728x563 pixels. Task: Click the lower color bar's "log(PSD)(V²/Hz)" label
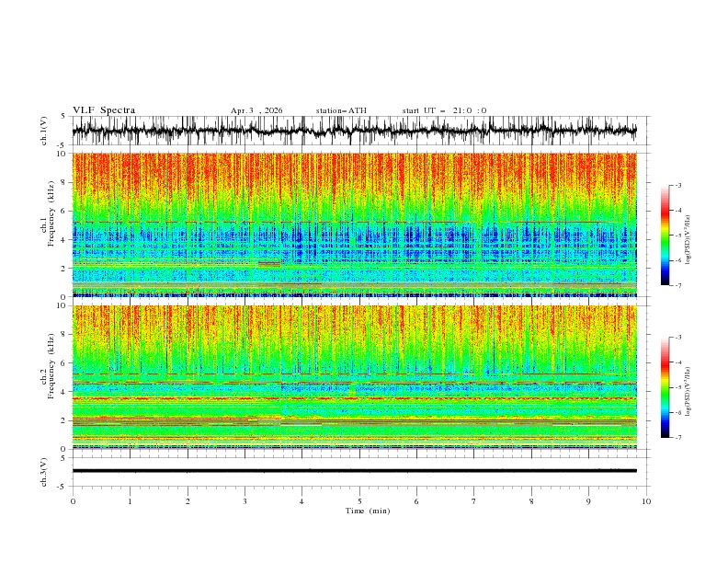click(x=688, y=392)
